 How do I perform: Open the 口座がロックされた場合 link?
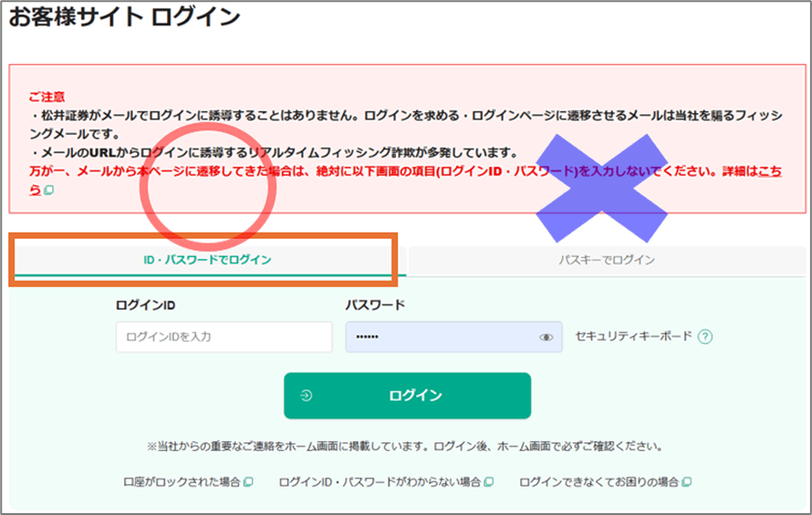pos(182,481)
